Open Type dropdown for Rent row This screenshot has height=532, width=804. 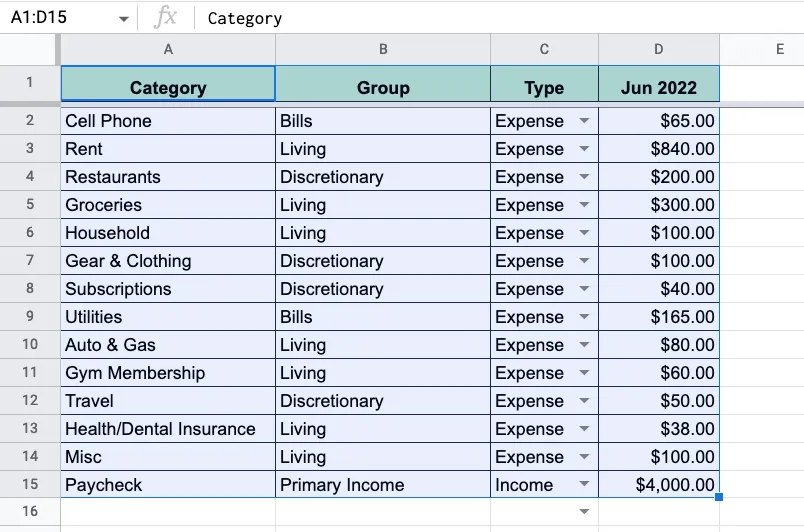(x=584, y=149)
